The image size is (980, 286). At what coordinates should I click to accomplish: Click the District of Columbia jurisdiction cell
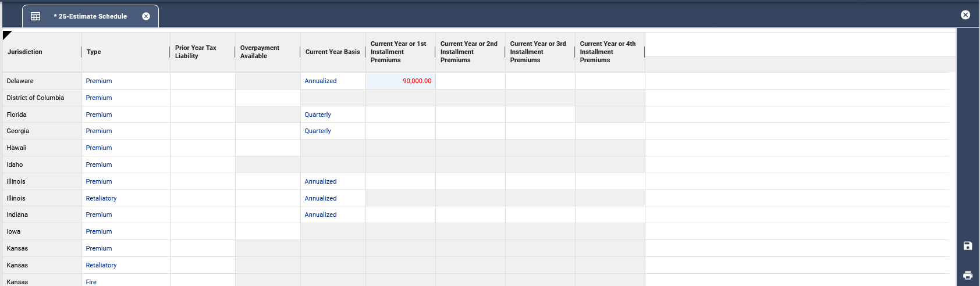tap(42, 98)
